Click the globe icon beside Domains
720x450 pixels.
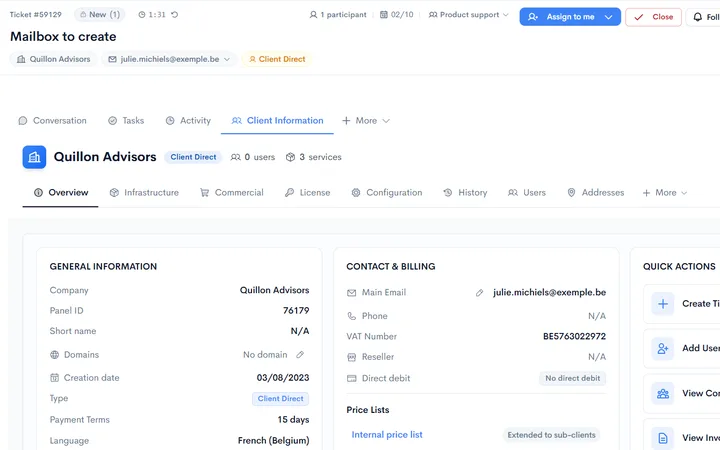(x=54, y=354)
